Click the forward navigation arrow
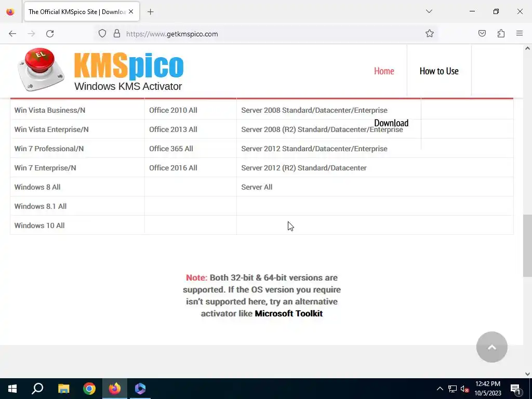The width and height of the screenshot is (532, 399). 31,34
